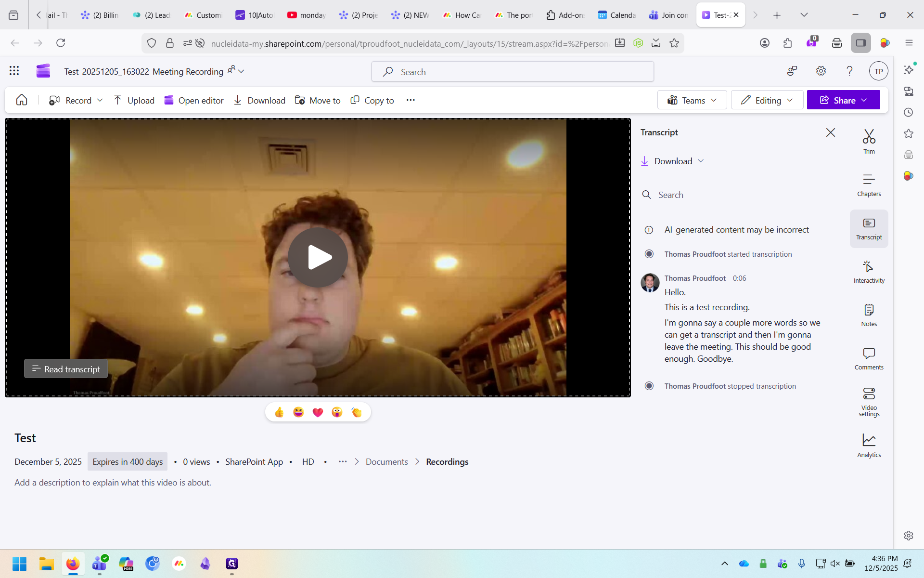This screenshot has height=578, width=924.
Task: Open Microsoft Teams from taskbar
Action: 100,563
